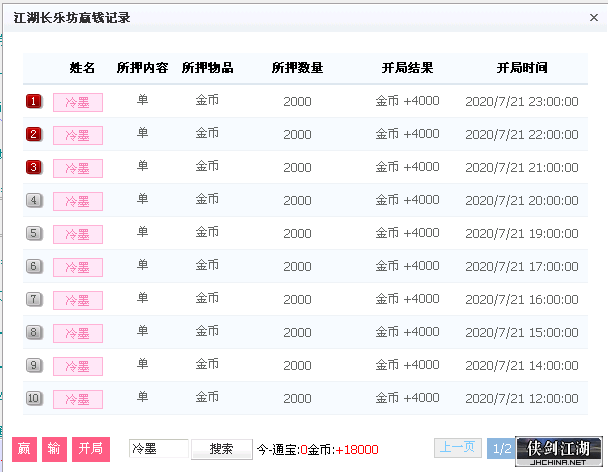The height and width of the screenshot is (472, 608).
Task: Click the gray rank 8 badge icon
Action: (34, 332)
